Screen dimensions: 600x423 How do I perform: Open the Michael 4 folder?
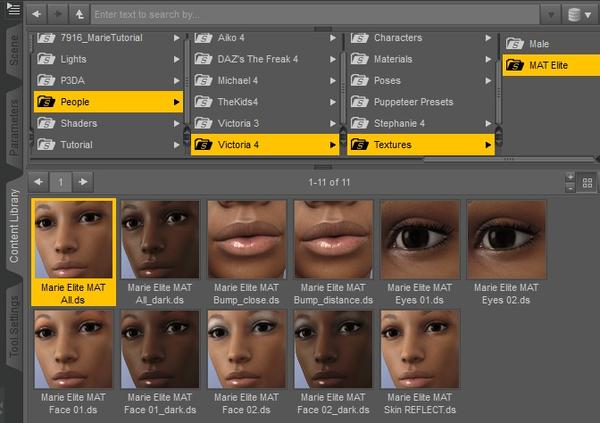click(265, 81)
